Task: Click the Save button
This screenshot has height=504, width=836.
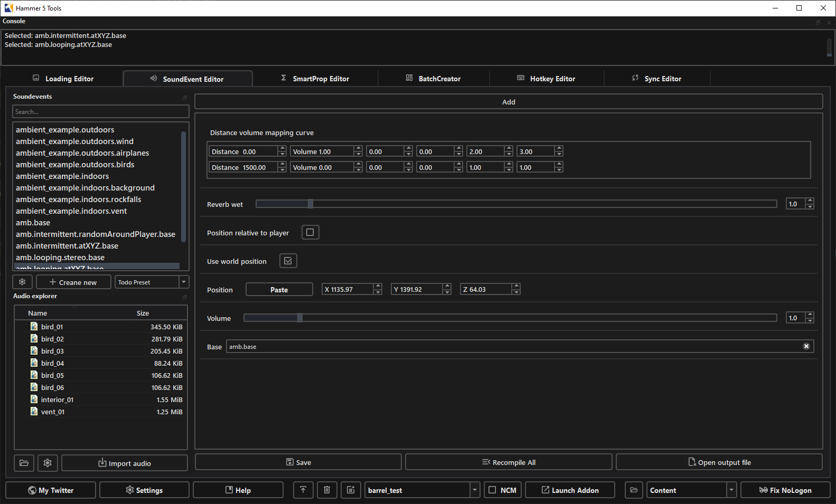Action: (298, 462)
